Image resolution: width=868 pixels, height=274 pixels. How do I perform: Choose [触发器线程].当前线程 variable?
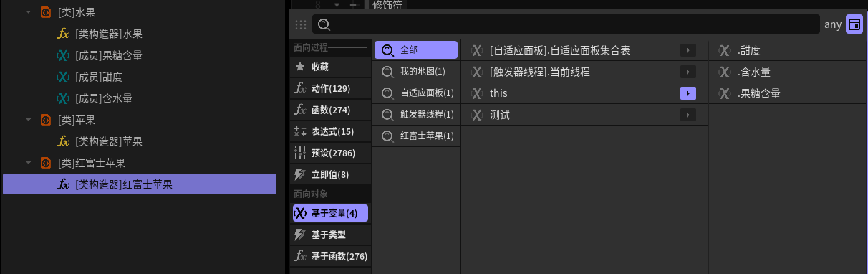[x=584, y=72]
